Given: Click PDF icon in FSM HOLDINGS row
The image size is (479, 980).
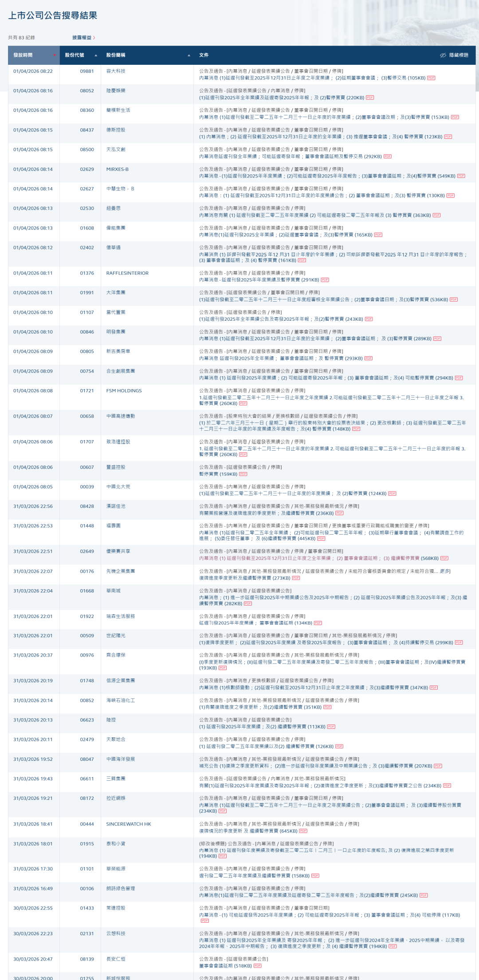Looking at the screenshot, I should (243, 403).
